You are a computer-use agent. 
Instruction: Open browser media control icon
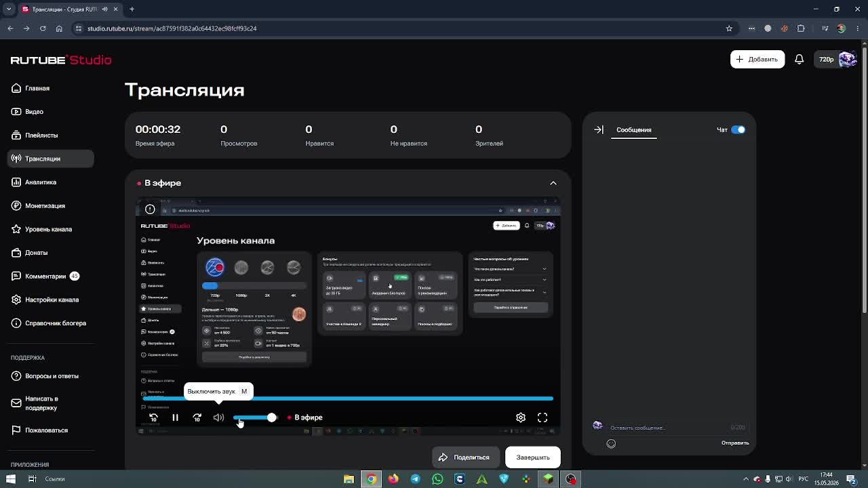[x=825, y=28]
